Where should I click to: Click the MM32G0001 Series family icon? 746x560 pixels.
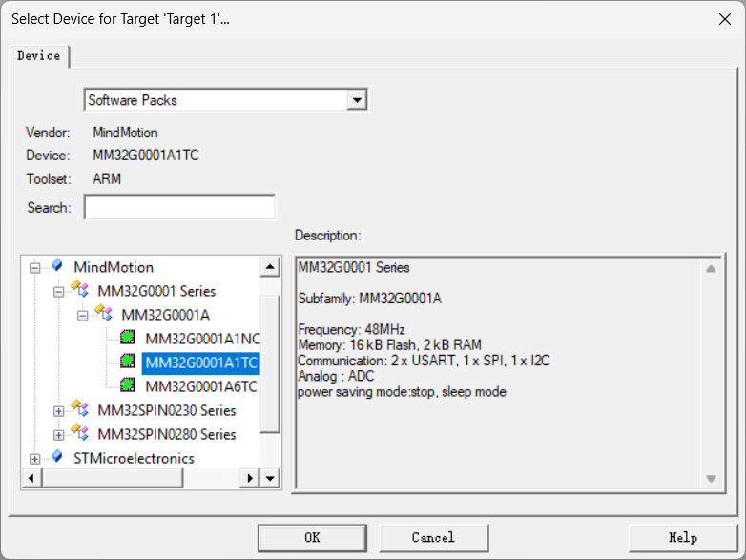pos(80,291)
